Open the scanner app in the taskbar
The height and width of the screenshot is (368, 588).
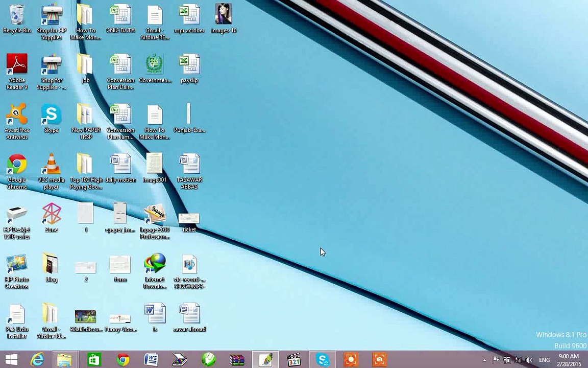pyautogui.click(x=180, y=359)
